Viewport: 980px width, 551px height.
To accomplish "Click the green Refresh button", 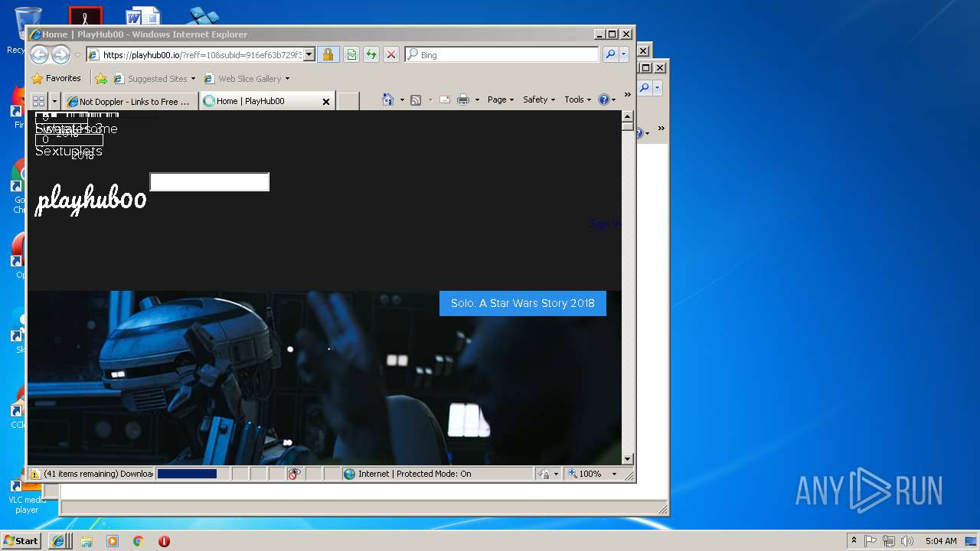I will [371, 54].
